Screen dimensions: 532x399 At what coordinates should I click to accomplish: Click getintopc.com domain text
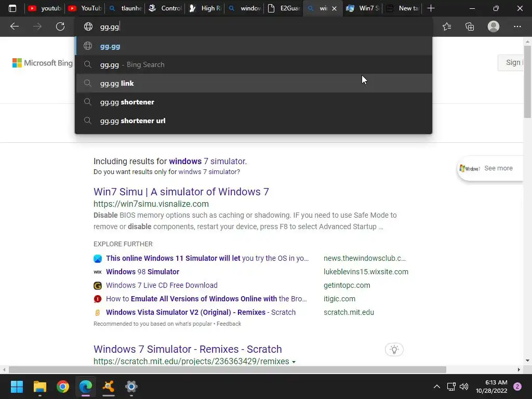click(x=347, y=285)
